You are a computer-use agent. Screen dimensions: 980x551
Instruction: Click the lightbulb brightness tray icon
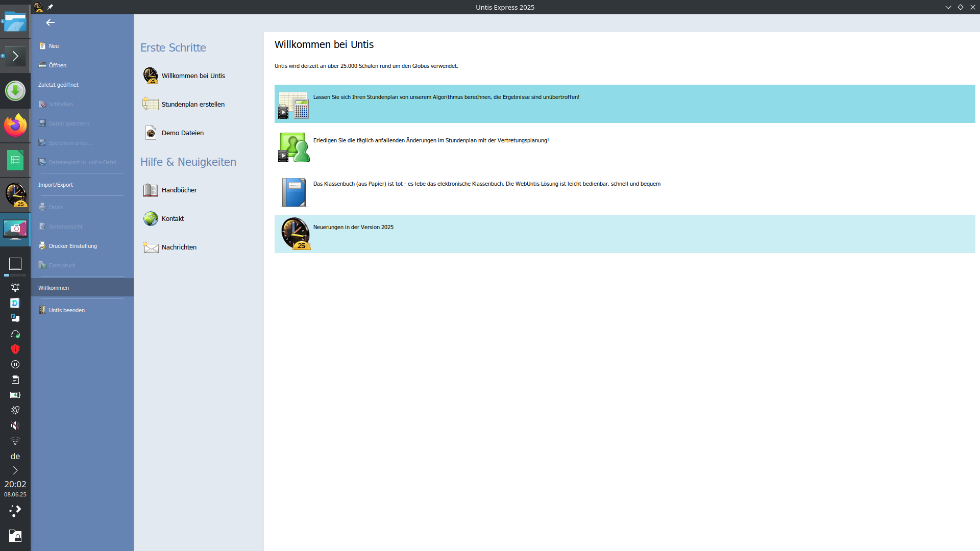(x=15, y=410)
